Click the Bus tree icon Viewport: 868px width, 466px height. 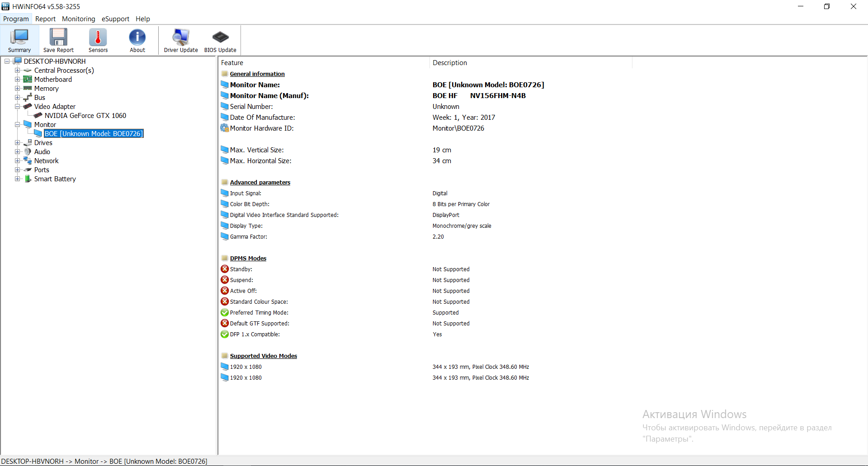(x=28, y=98)
